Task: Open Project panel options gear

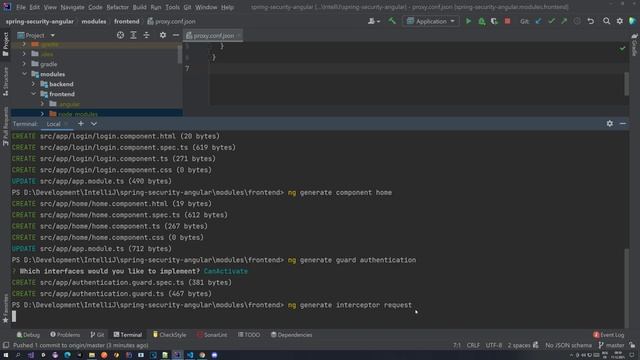Action: [x=163, y=36]
